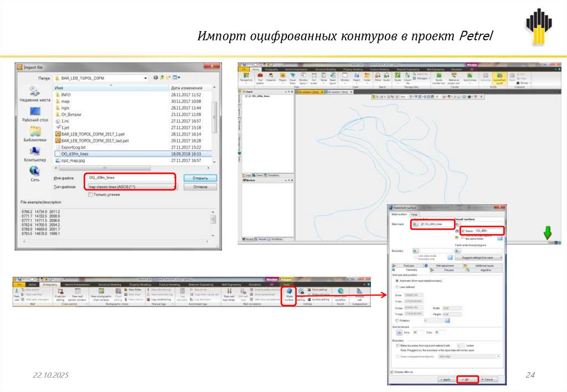The image size is (567, 392).
Task: Open the Structural Modeling ribbon tab
Action: coord(110,285)
